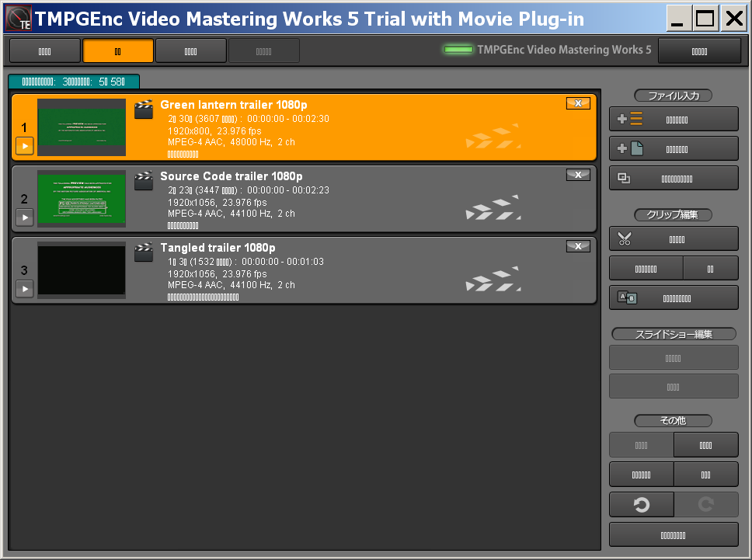Image resolution: width=752 pixels, height=560 pixels.
Task: Click clip number 2 beside Source Code thumbnail
Action: click(24, 199)
